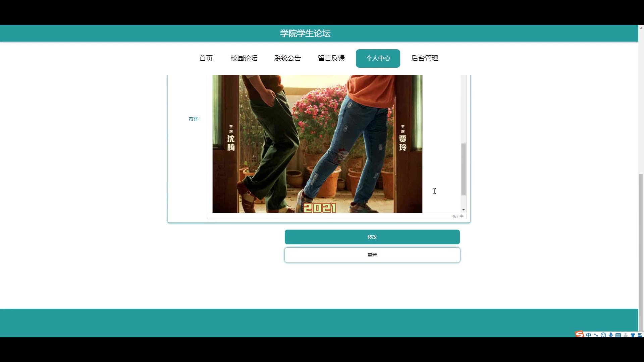This screenshot has height=362, width=644.
Task: Open the Sogou toolbox grid icon
Action: (640, 335)
